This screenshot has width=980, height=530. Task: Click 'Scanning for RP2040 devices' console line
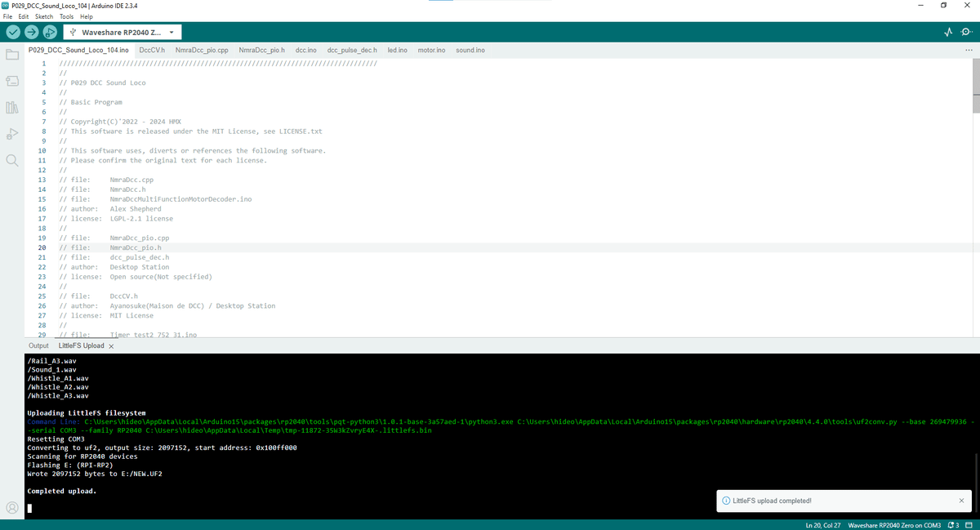82,457
